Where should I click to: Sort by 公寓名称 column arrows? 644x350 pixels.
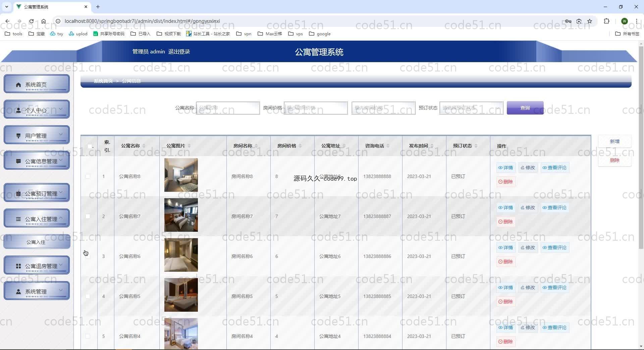point(144,146)
